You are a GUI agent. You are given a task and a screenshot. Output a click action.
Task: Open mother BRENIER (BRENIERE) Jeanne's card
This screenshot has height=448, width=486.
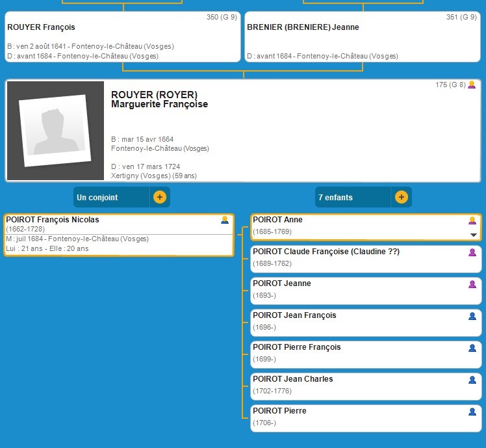tap(362, 37)
